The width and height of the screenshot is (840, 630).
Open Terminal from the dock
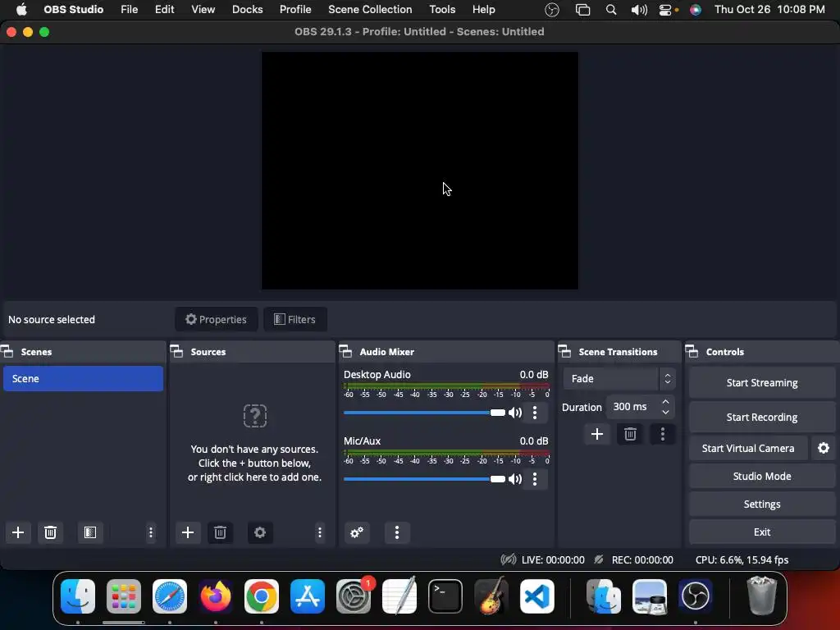coord(445,596)
